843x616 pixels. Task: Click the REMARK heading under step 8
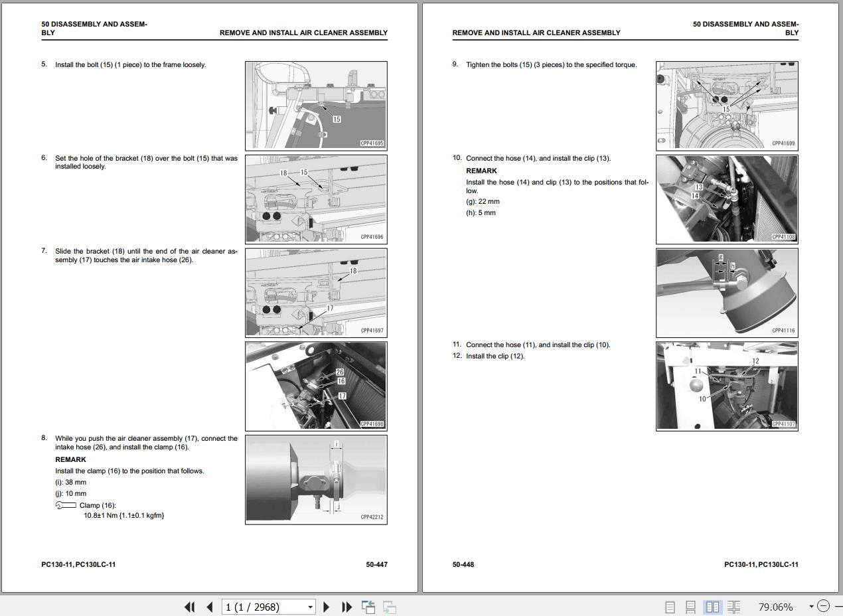pos(70,459)
